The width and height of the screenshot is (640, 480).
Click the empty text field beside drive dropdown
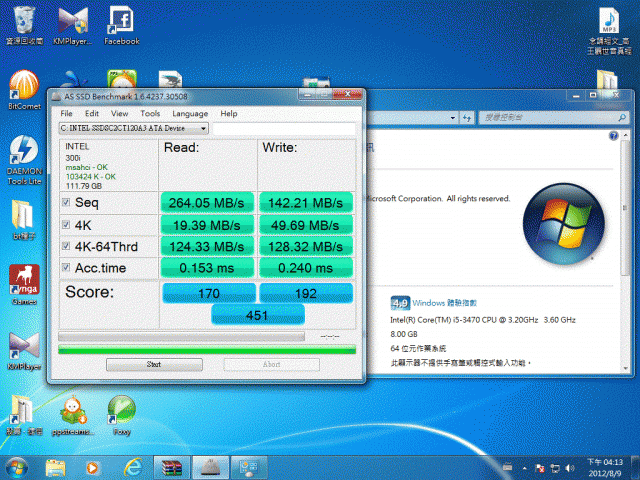coord(284,128)
